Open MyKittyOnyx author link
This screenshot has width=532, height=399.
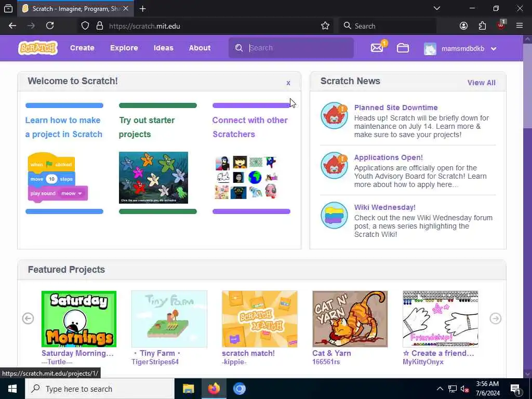point(423,362)
